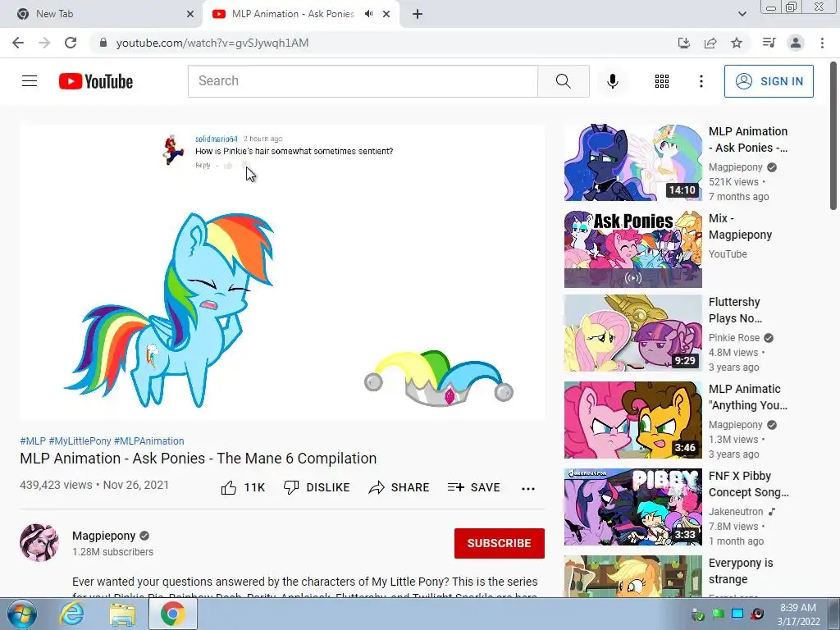View site info via lock icon

[x=103, y=43]
